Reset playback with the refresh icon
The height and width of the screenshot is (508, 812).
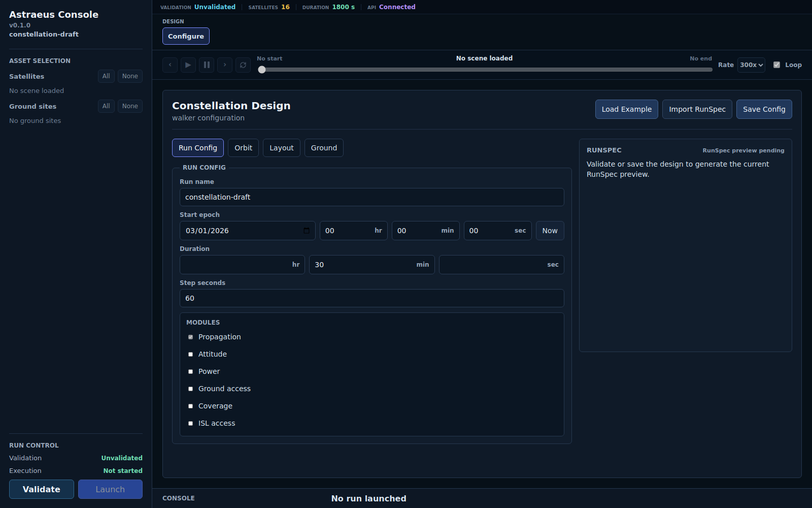pyautogui.click(x=243, y=65)
